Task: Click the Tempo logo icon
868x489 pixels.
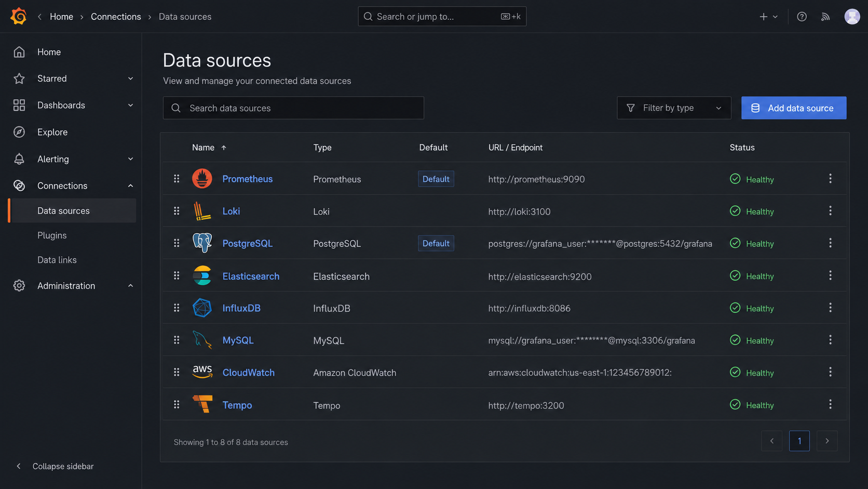Action: point(202,404)
